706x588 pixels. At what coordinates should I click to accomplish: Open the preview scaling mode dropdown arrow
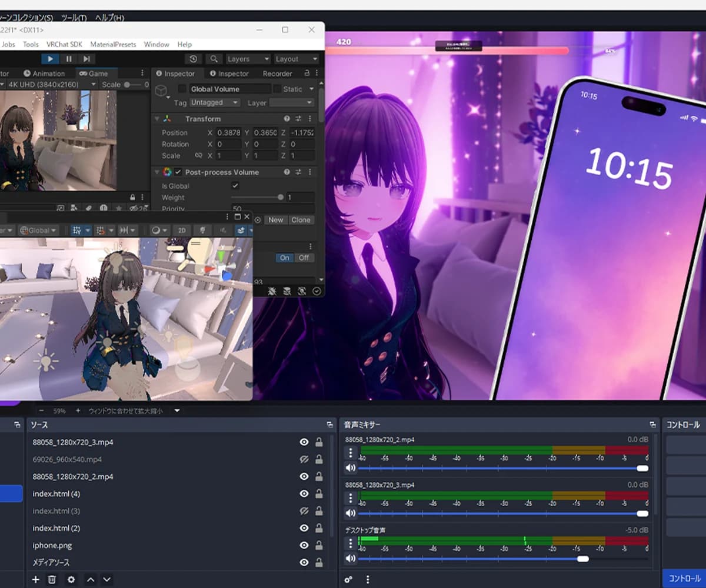176,410
